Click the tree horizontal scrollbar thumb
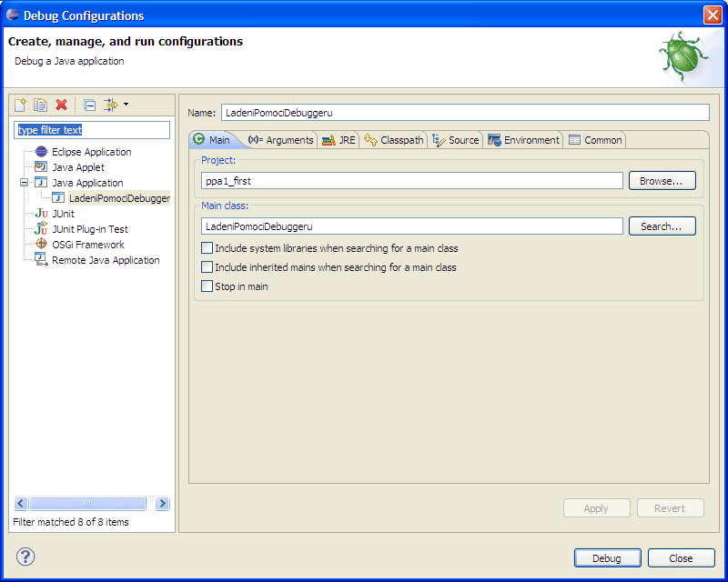Viewport: 728px width, 582px height. click(87, 503)
